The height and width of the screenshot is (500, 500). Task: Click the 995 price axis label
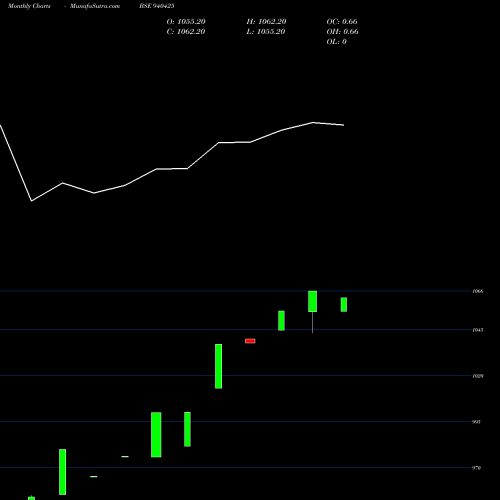477,422
